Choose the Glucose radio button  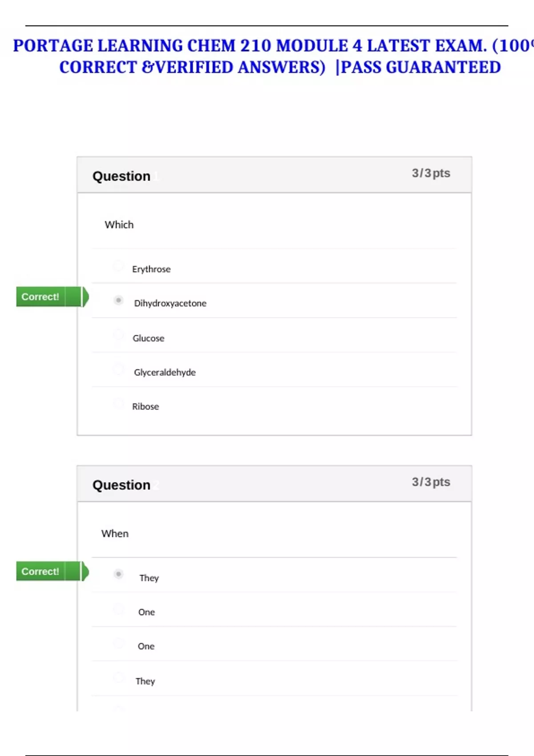[118, 334]
